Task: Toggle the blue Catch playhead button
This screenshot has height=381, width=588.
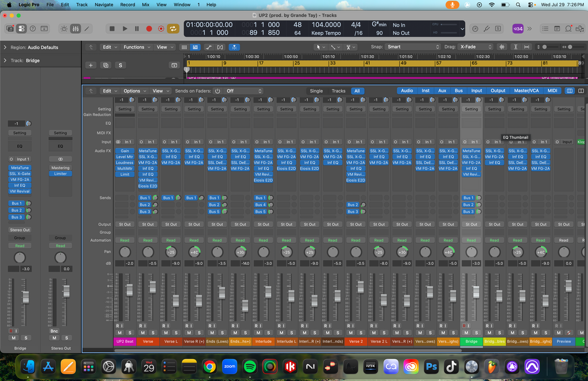Action: click(234, 47)
